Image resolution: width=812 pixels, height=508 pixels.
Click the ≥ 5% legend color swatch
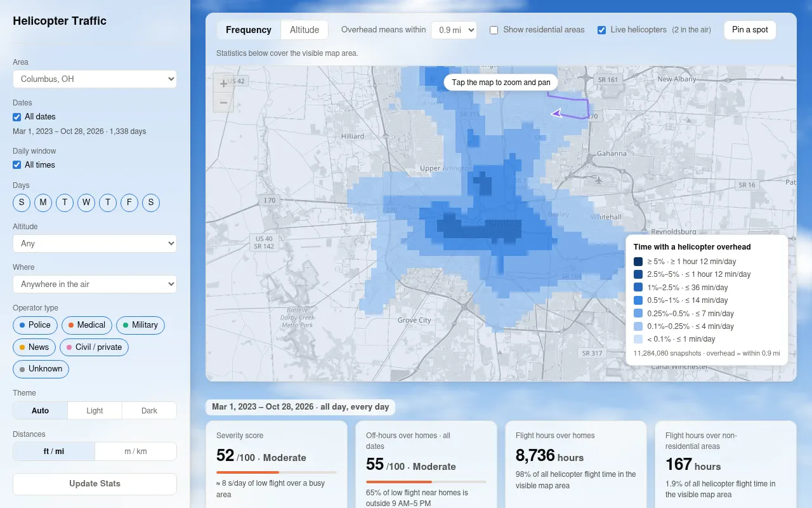[x=638, y=262]
